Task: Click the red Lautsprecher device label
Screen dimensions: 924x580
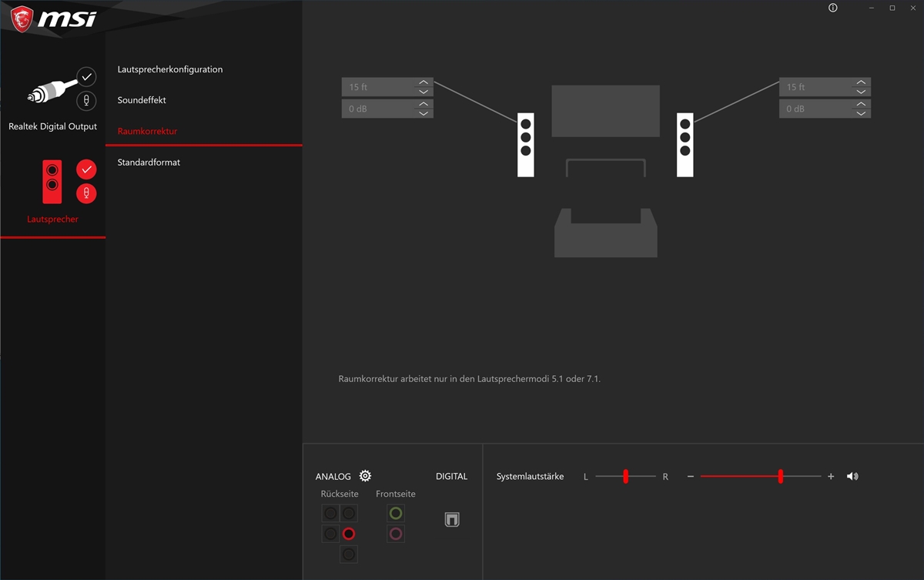Action: pyautogui.click(x=52, y=220)
